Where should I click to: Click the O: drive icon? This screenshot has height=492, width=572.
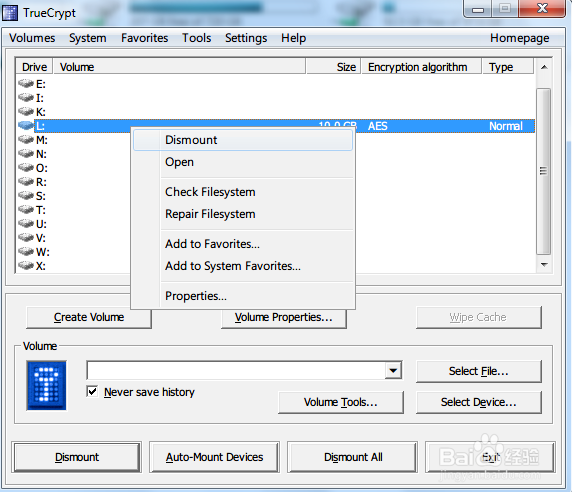[26, 167]
